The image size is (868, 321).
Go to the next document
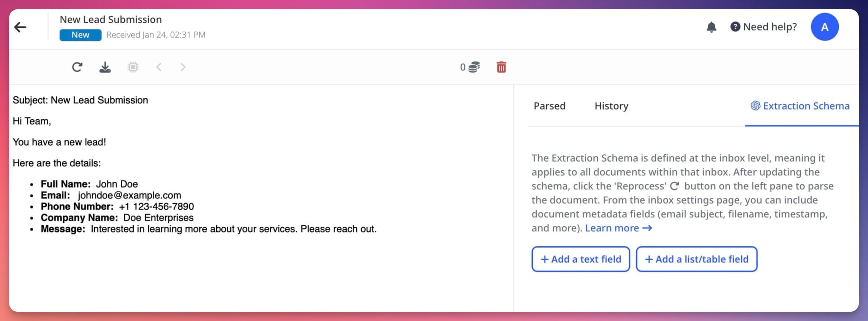[183, 67]
